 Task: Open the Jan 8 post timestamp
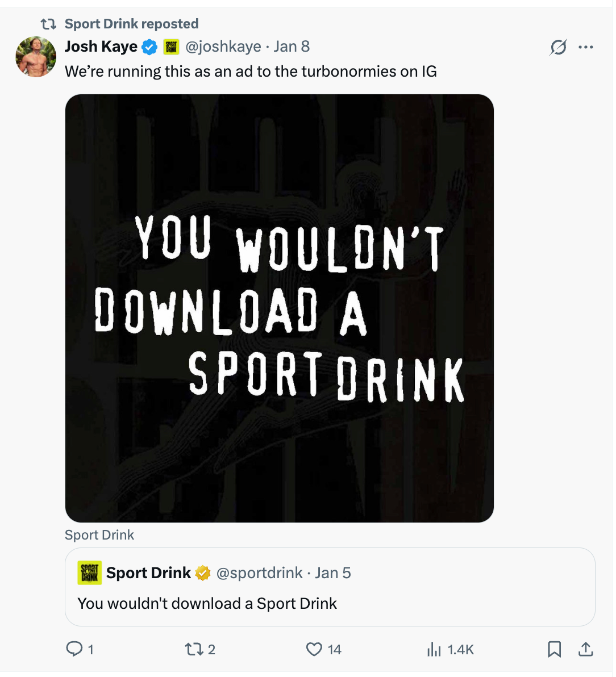click(x=292, y=47)
